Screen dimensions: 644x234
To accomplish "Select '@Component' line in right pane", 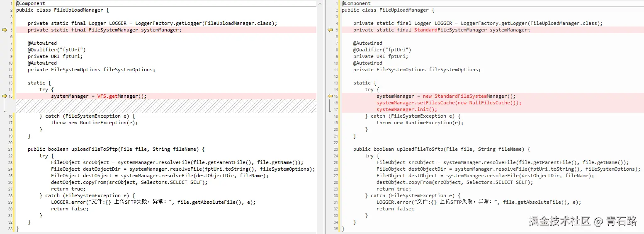I will [356, 3].
